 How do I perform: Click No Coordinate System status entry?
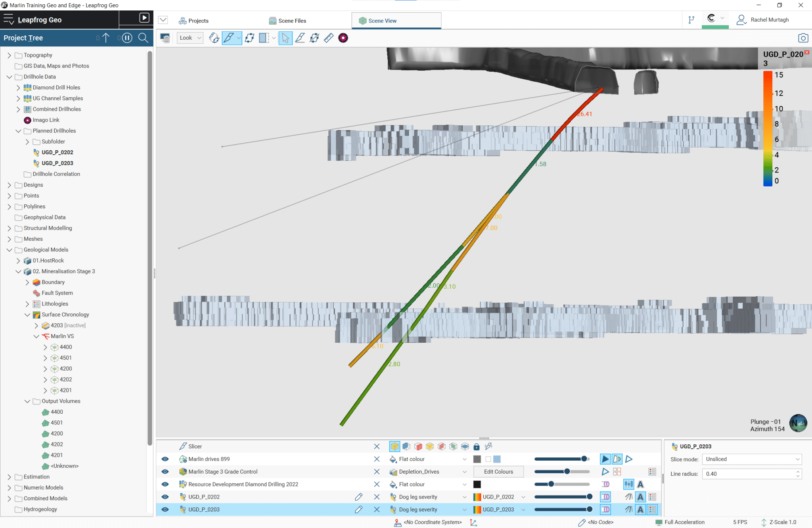coord(428,522)
